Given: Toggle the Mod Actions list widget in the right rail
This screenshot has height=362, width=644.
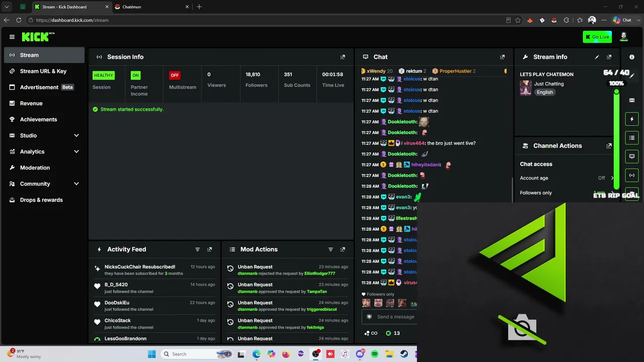Looking at the screenshot, I should (x=632, y=138).
